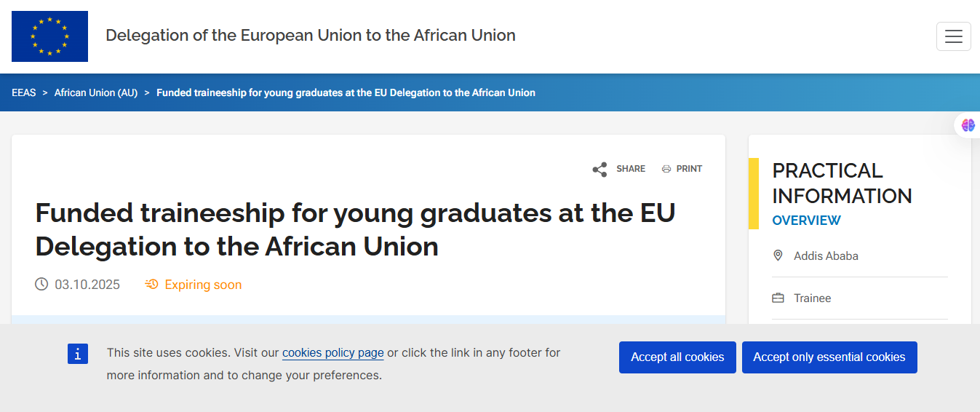This screenshot has width=980, height=412.
Task: Open the cookies policy page link
Action: click(x=332, y=353)
